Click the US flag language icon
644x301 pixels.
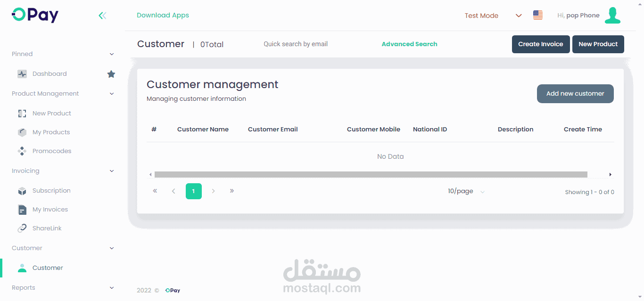point(538,15)
